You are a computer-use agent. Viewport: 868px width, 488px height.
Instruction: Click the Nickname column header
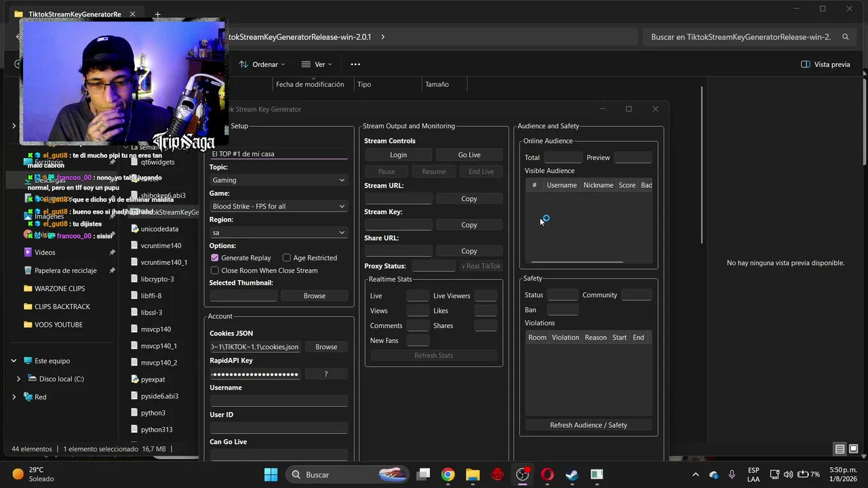click(x=598, y=185)
